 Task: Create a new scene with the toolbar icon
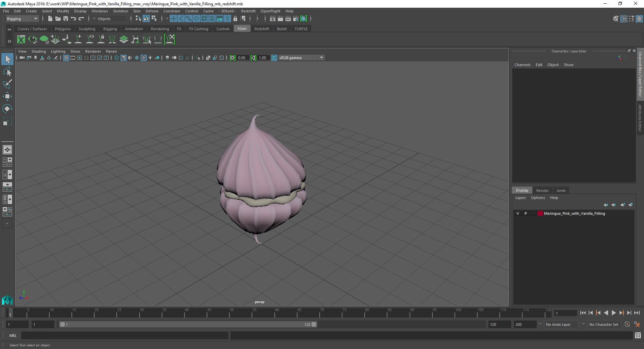point(50,19)
